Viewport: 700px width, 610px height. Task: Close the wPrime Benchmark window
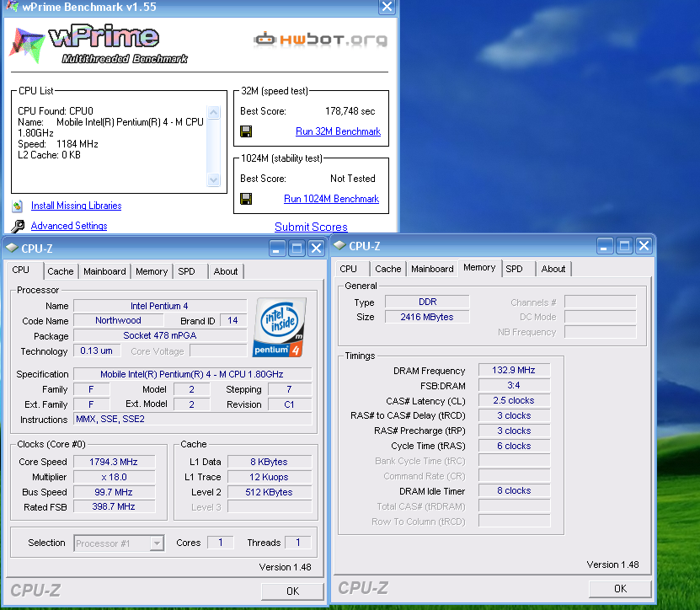[x=387, y=7]
